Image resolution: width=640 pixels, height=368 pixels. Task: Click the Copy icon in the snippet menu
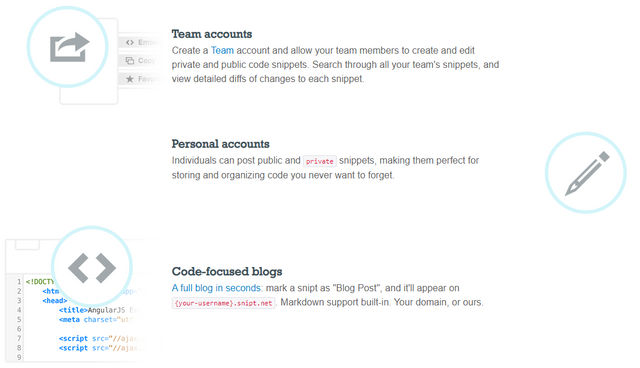130,61
